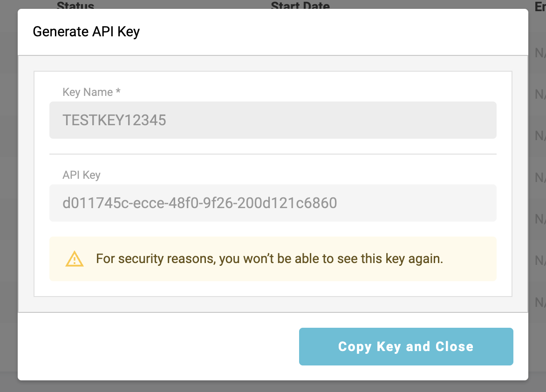Click the API Key label text
546x392 pixels.
(82, 175)
